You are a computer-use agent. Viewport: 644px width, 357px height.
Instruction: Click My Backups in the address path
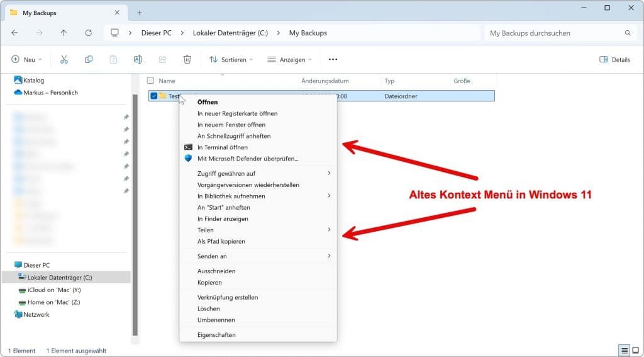pos(308,33)
